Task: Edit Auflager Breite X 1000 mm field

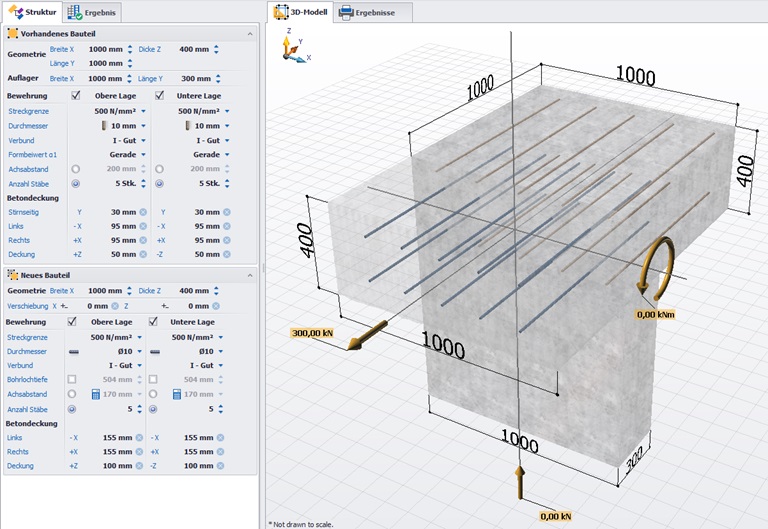Action: point(105,78)
